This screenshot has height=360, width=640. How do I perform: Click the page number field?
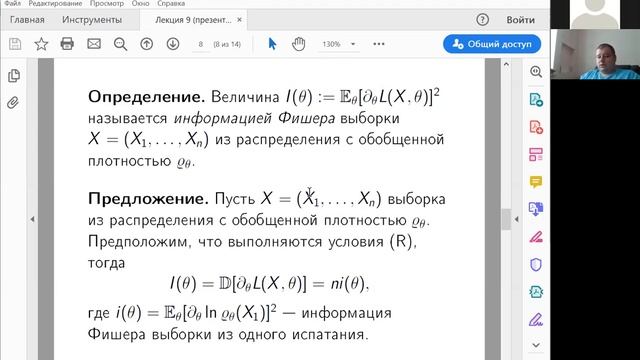200,44
